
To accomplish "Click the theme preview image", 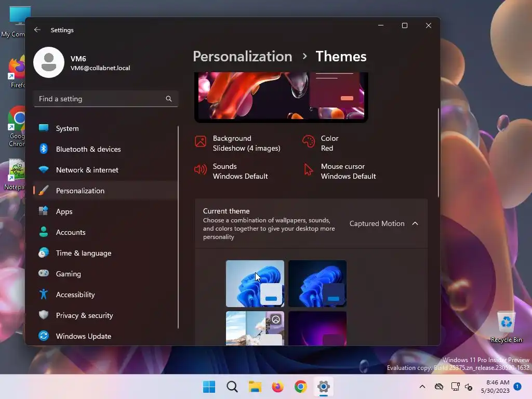I will pyautogui.click(x=281, y=96).
